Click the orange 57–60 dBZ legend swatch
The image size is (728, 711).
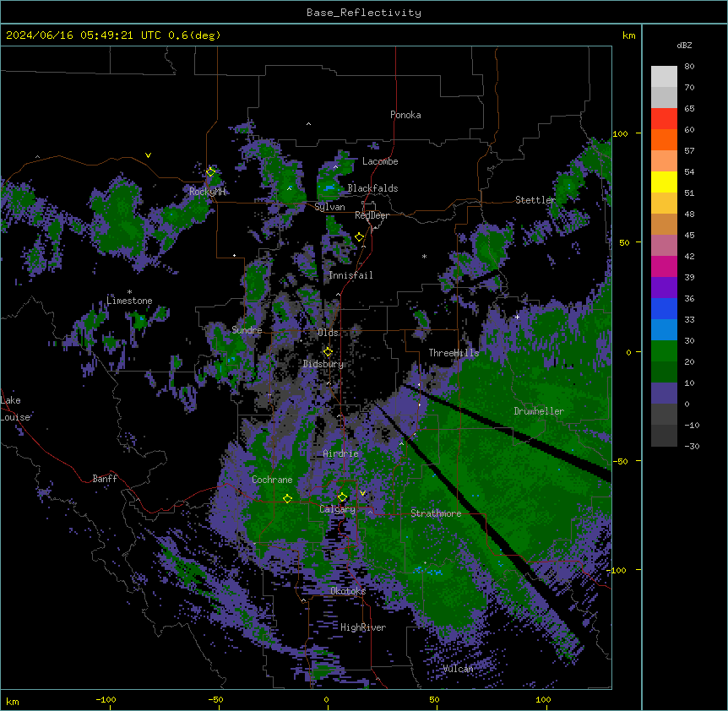(x=664, y=139)
